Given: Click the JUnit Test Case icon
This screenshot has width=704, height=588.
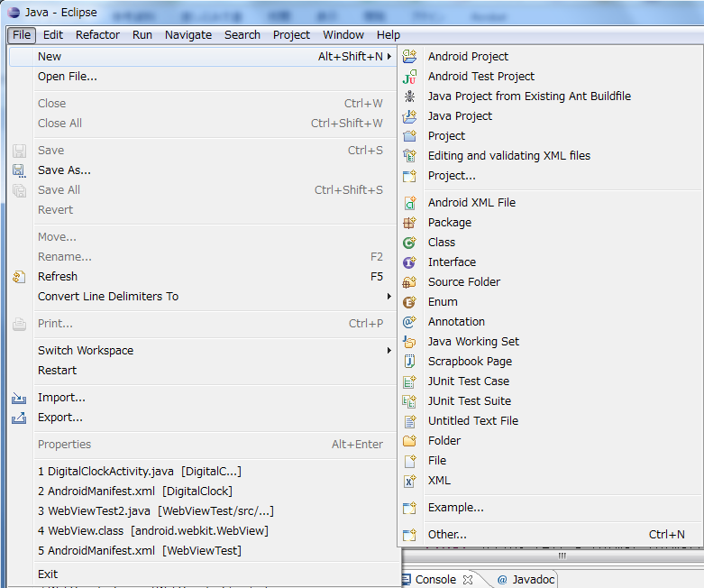Looking at the screenshot, I should click(x=409, y=381).
